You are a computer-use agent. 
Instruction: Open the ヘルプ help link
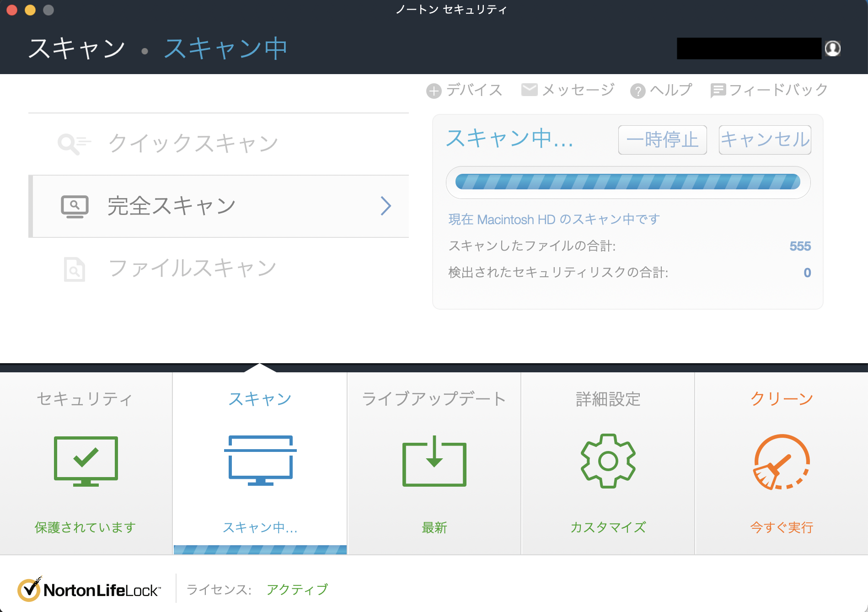point(661,90)
